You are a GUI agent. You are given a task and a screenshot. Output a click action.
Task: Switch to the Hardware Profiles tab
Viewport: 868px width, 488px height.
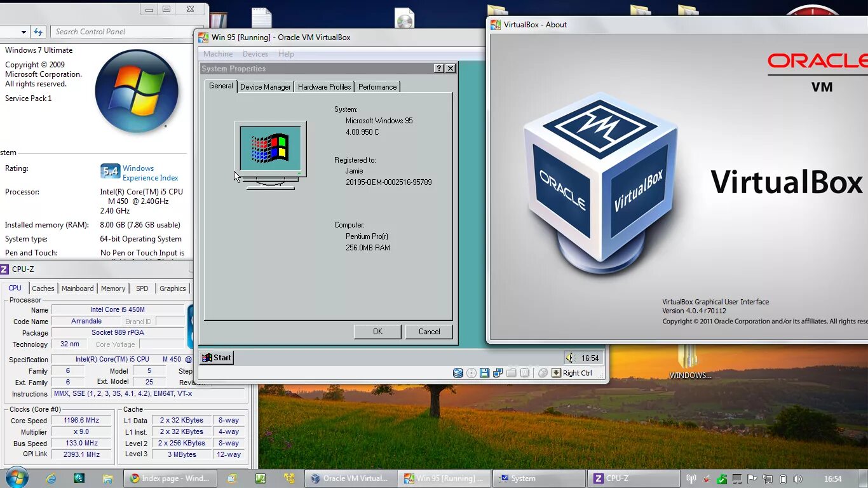[x=324, y=87]
